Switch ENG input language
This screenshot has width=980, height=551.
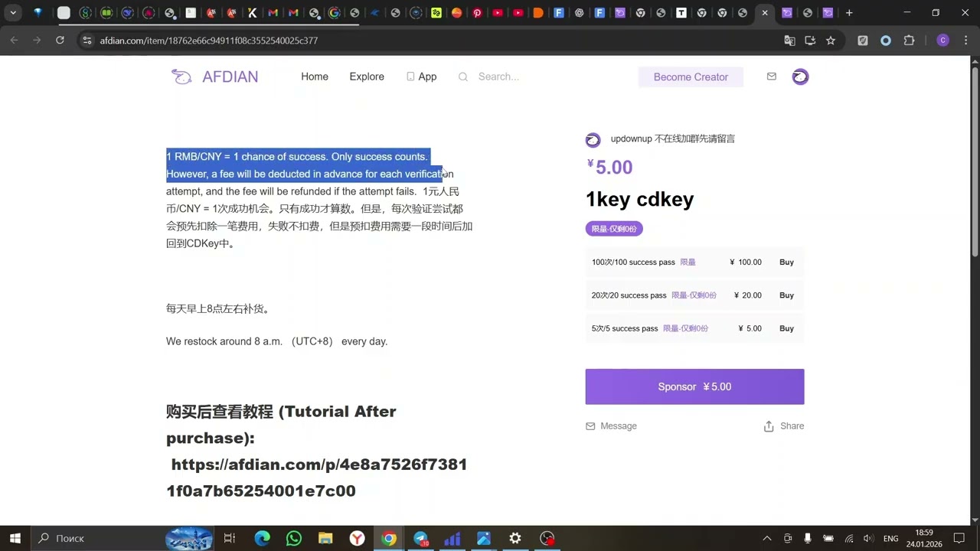point(891,539)
